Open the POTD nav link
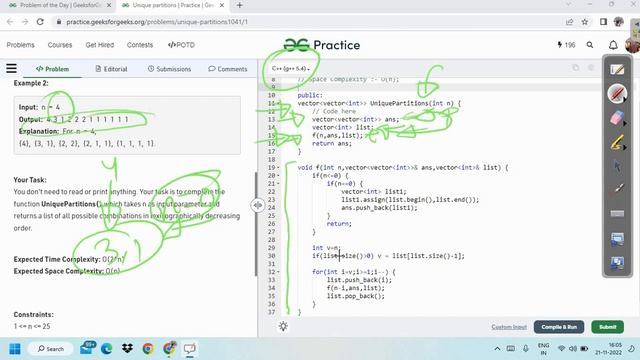 coord(181,45)
